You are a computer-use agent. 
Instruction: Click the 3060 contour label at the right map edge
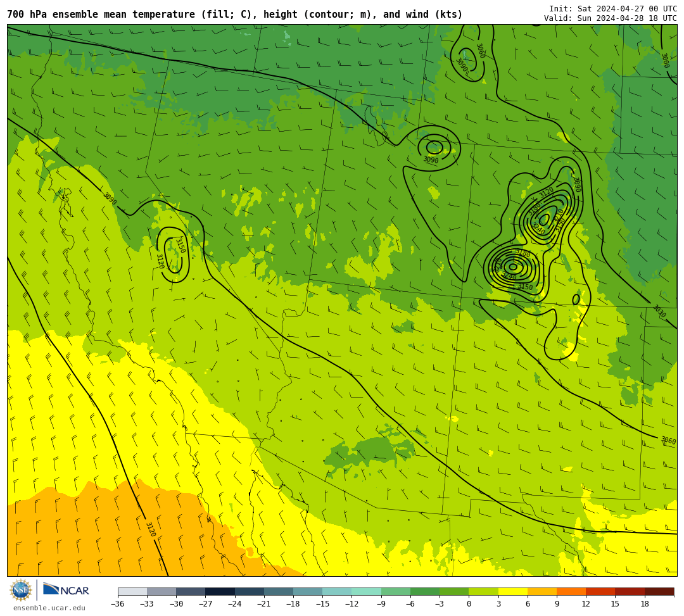[668, 440]
